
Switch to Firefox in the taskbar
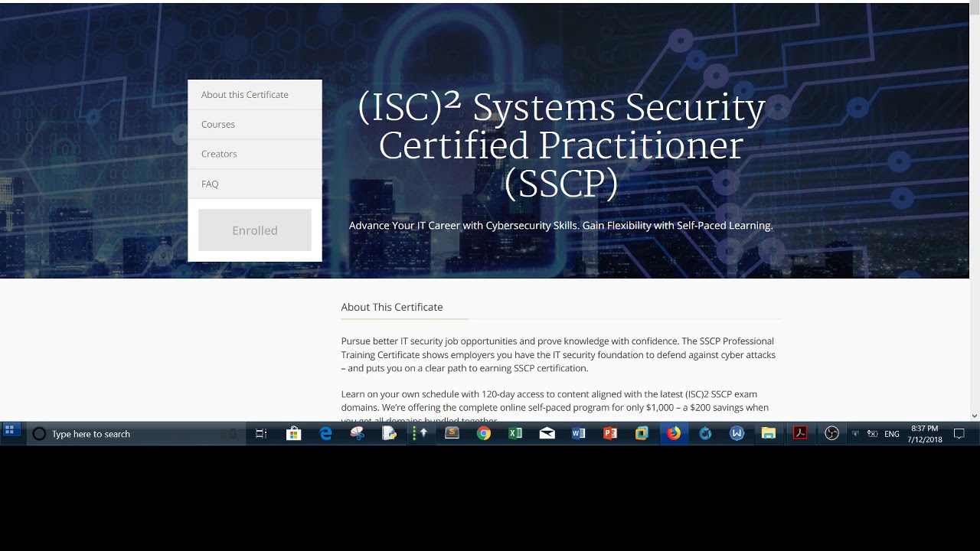[674, 434]
